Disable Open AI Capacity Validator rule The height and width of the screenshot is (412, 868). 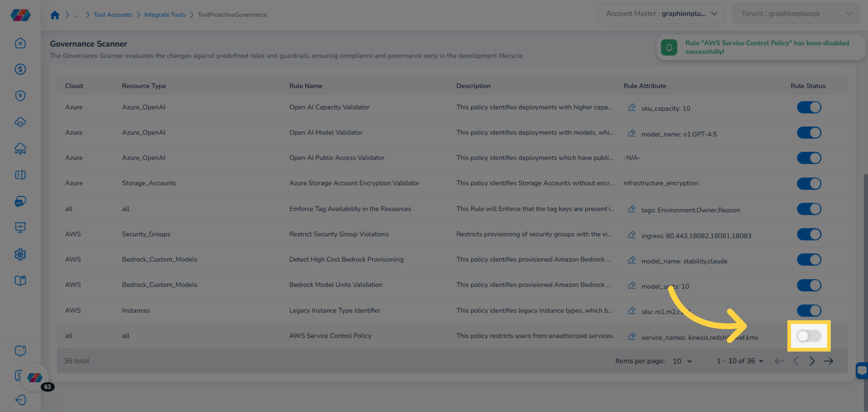(x=809, y=107)
